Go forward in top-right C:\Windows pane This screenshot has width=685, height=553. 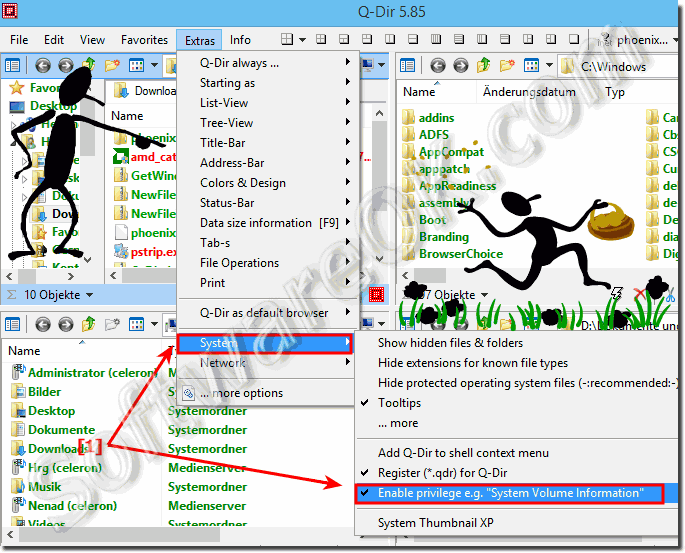coord(461,66)
